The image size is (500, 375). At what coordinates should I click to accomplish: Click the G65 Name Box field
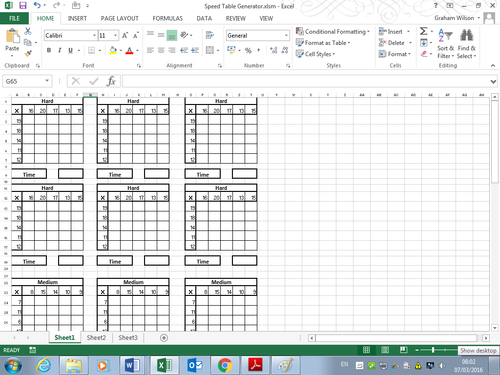pyautogui.click(x=24, y=81)
